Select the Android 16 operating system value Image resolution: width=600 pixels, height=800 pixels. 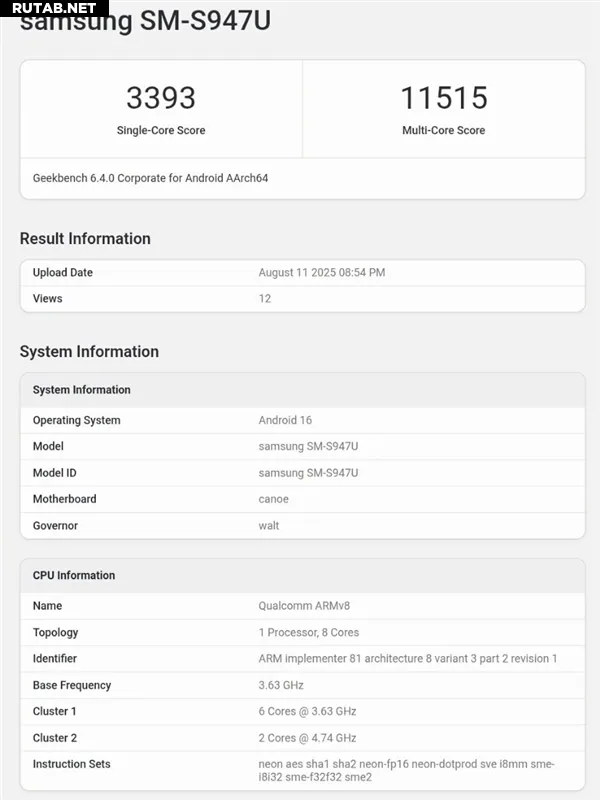[285, 420]
